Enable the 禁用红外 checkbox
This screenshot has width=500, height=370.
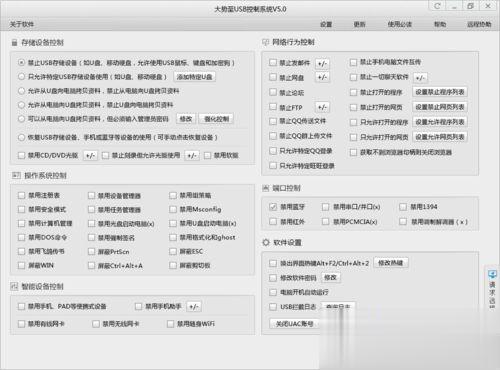273,221
